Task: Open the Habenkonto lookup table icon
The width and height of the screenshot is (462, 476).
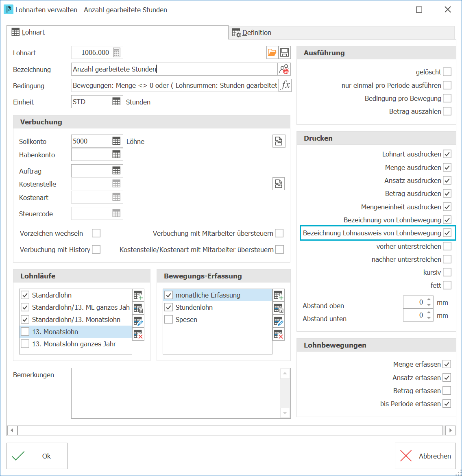Action: 116,154
